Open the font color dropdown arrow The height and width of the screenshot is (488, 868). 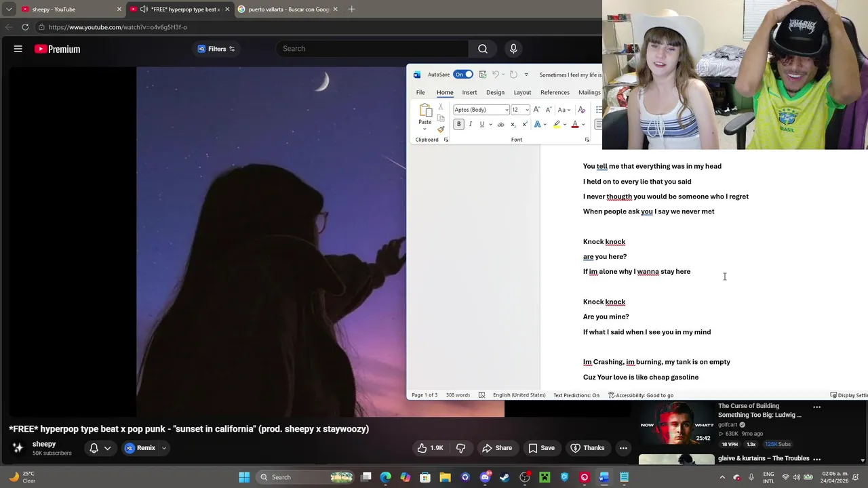(x=583, y=125)
